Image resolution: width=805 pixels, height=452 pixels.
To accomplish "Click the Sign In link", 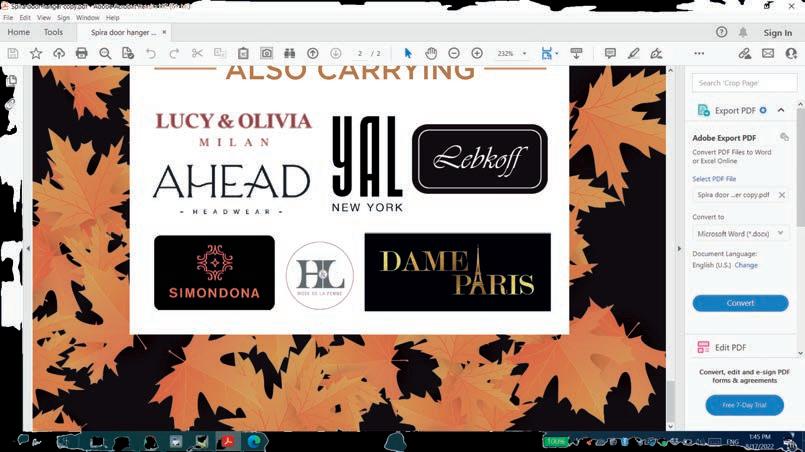I will click(777, 32).
